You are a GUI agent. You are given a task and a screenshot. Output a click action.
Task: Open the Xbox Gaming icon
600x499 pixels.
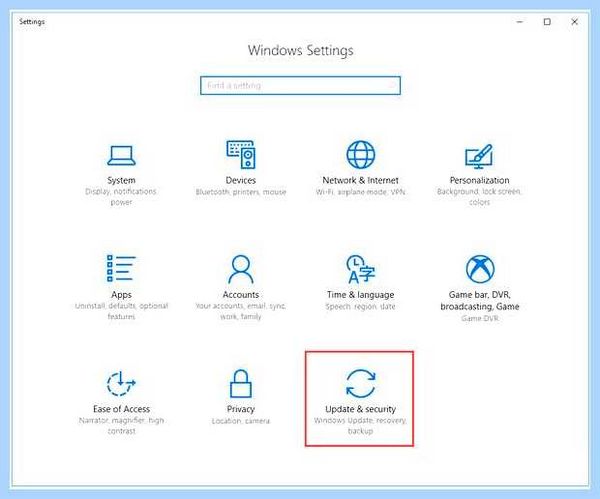pos(480,269)
